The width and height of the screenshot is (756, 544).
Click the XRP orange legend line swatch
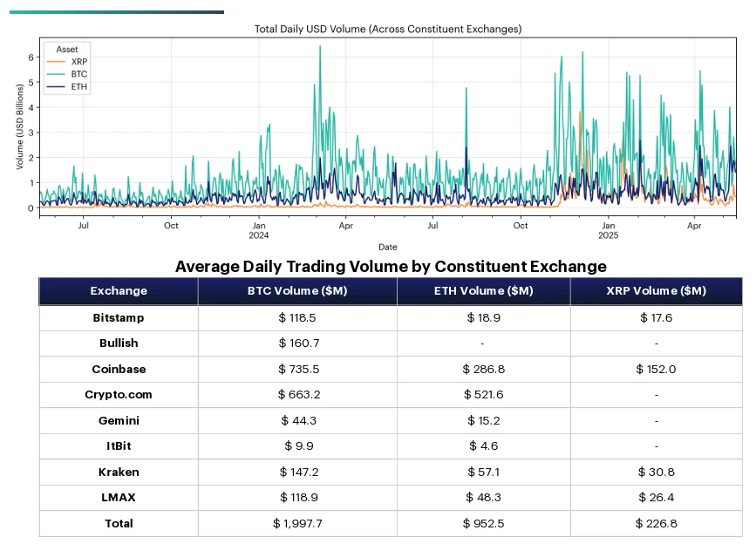point(56,62)
